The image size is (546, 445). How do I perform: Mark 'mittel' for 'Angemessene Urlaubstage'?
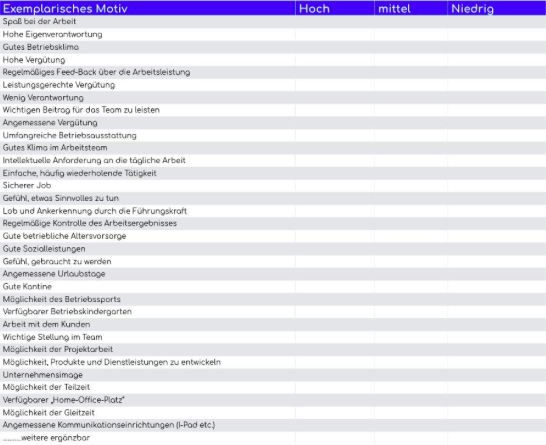pos(411,274)
